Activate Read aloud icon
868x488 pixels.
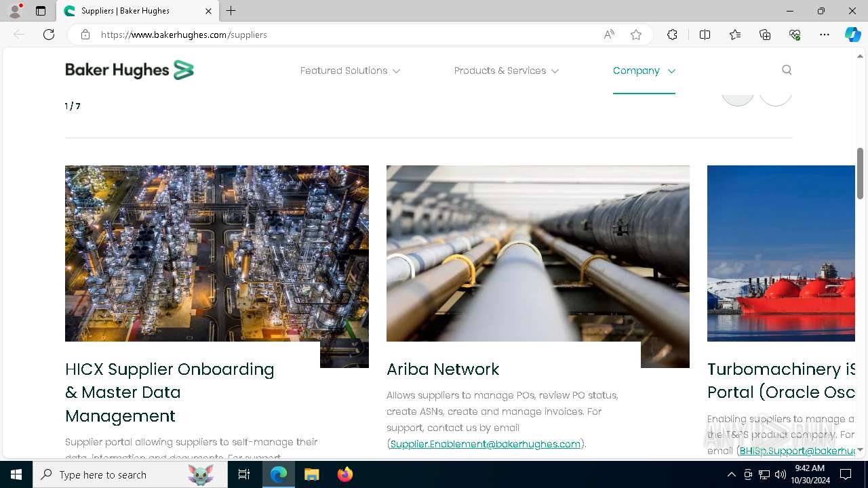[609, 35]
